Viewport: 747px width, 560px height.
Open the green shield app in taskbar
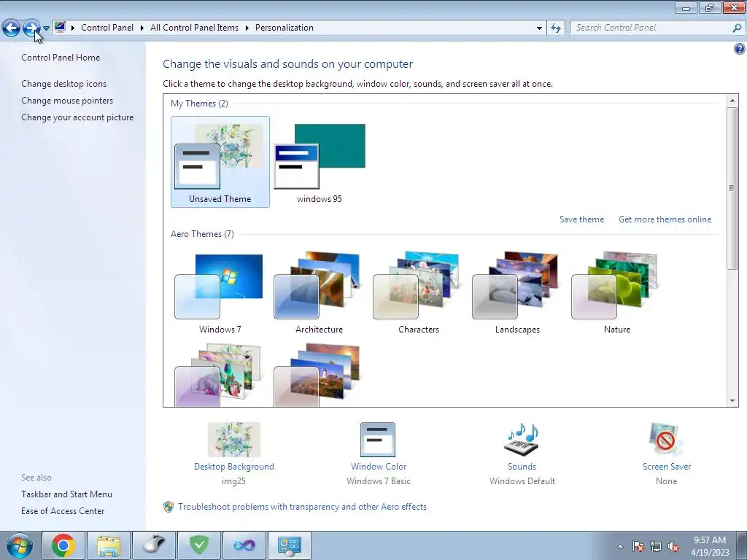tap(199, 545)
